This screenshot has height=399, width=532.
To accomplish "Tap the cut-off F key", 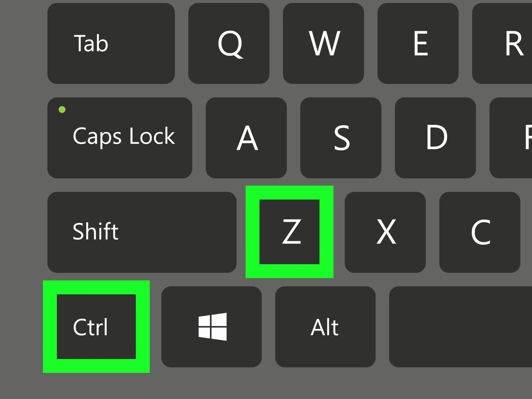I will pos(511,138).
